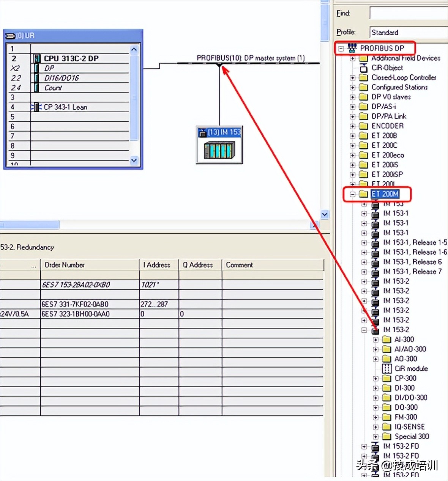Select the CP-300 module folder
Image resolution: width=448 pixels, height=481 pixels.
point(405,378)
